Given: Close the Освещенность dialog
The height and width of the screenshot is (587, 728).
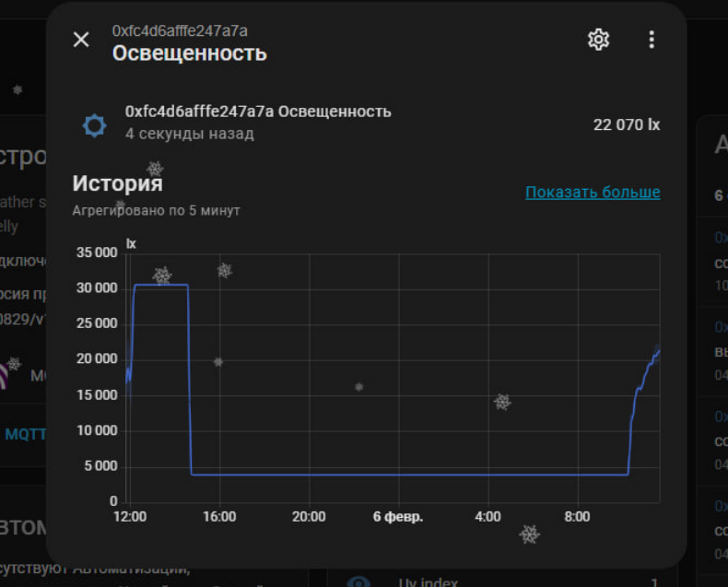Looking at the screenshot, I should click(x=81, y=40).
